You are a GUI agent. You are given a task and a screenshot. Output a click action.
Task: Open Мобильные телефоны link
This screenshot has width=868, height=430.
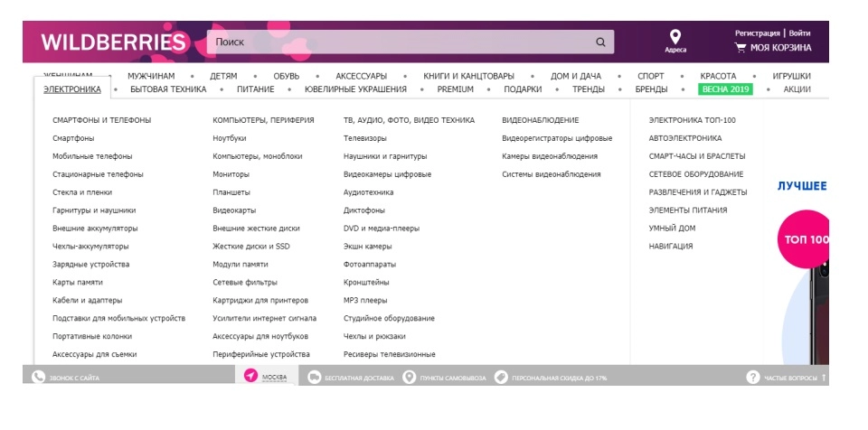click(x=92, y=156)
